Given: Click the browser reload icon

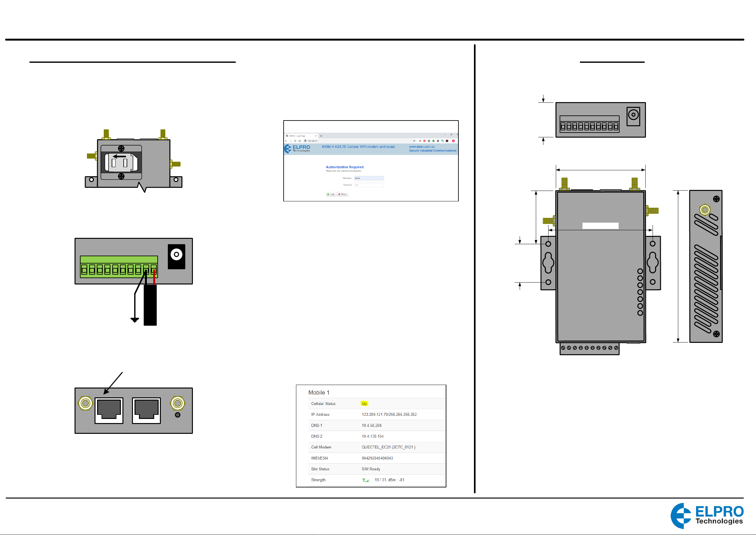Looking at the screenshot, I should coord(295,141).
